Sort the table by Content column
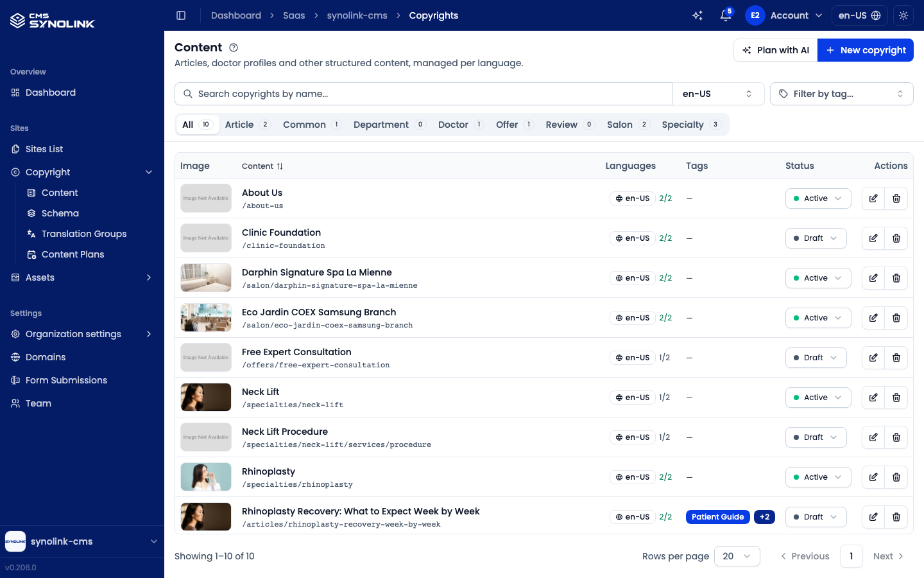Image resolution: width=924 pixels, height=578 pixels. coord(262,166)
